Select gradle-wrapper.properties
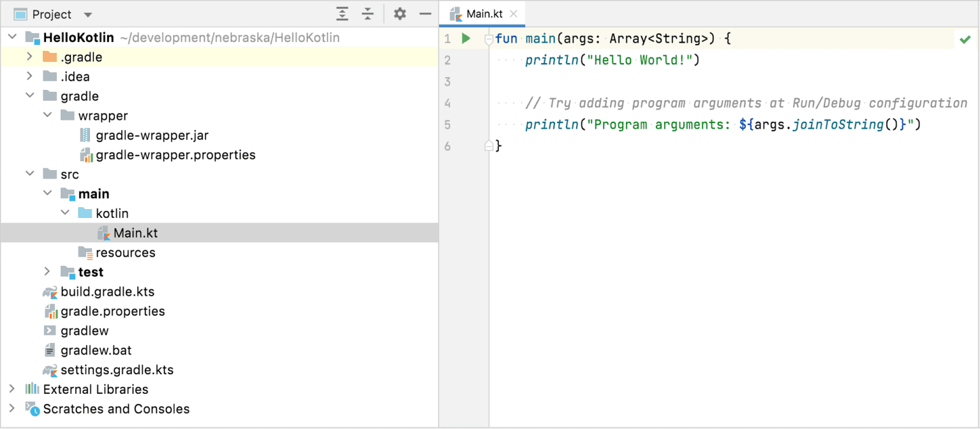The width and height of the screenshot is (980, 429). point(168,154)
